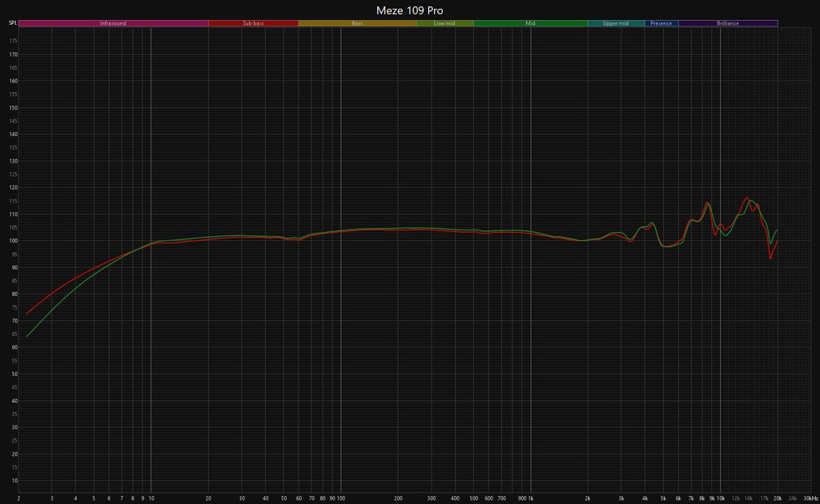The image size is (820, 504).
Task: Click red curve's lowest-frequency starting point
Action: [x=26, y=314]
